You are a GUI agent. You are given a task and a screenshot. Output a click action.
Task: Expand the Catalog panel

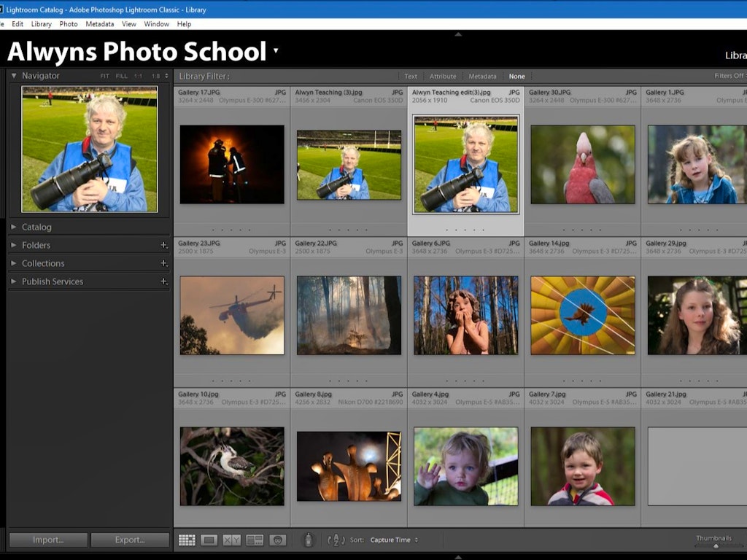[14, 227]
